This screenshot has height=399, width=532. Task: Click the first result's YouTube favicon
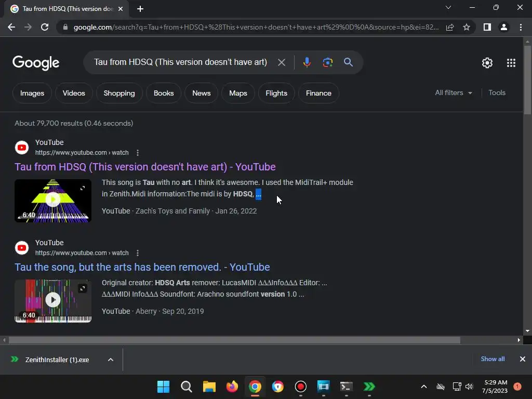click(x=22, y=148)
